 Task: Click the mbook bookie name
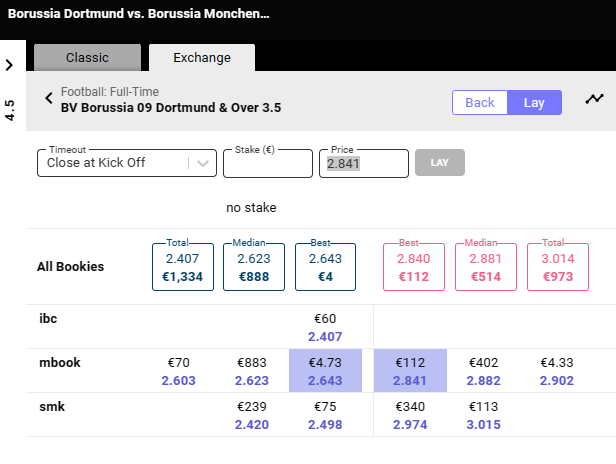tap(60, 362)
